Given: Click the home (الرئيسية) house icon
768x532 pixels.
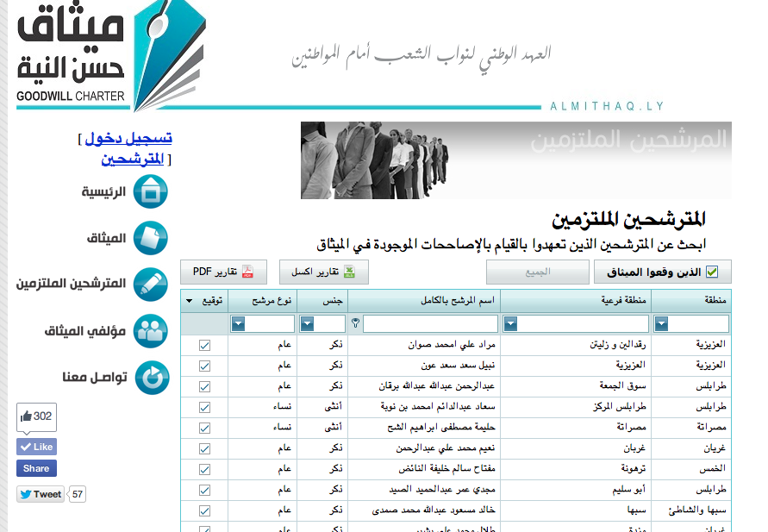Looking at the screenshot, I should (151, 191).
